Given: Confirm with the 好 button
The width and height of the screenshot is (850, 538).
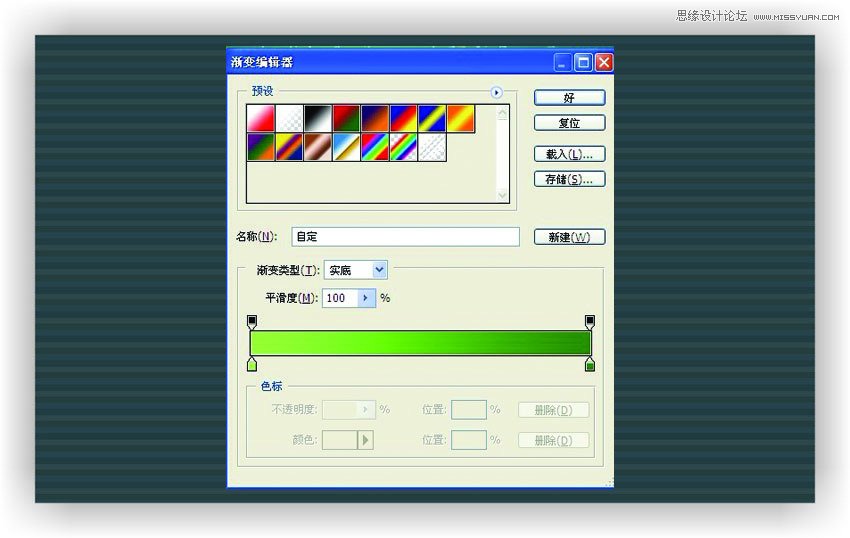Looking at the screenshot, I should click(x=570, y=98).
